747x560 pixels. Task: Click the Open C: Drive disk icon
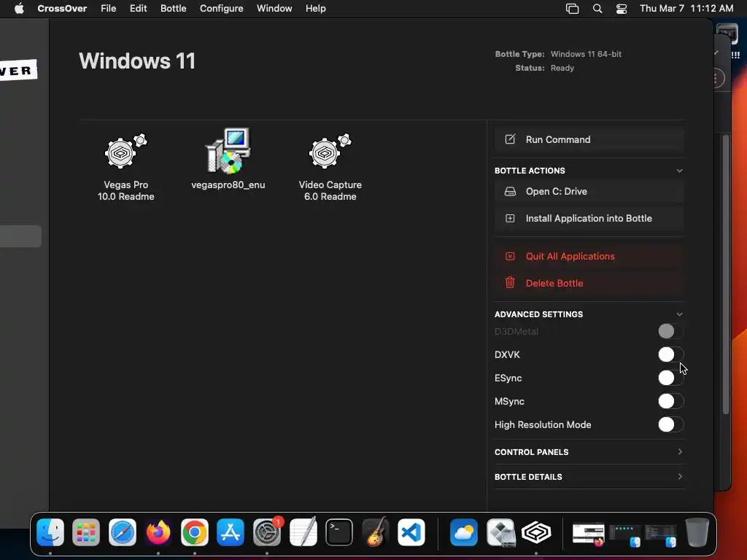pos(510,192)
